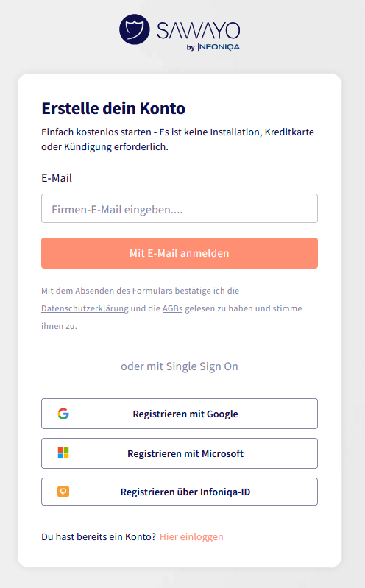Click the SAWAYO wordmark text in header

199,30
